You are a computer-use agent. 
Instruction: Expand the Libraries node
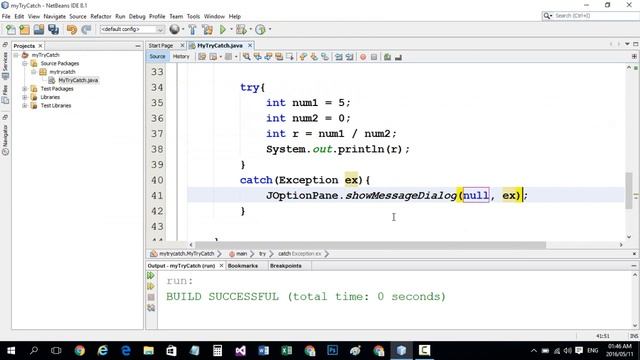point(24,97)
